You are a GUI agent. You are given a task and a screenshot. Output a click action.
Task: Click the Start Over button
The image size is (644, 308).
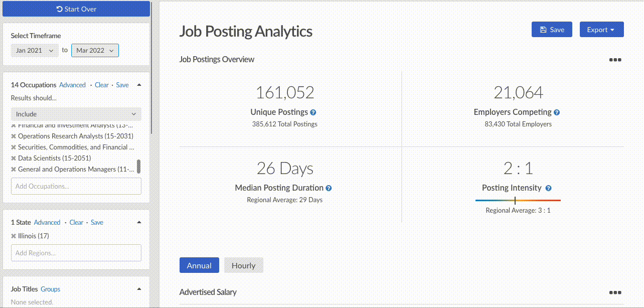(x=76, y=9)
